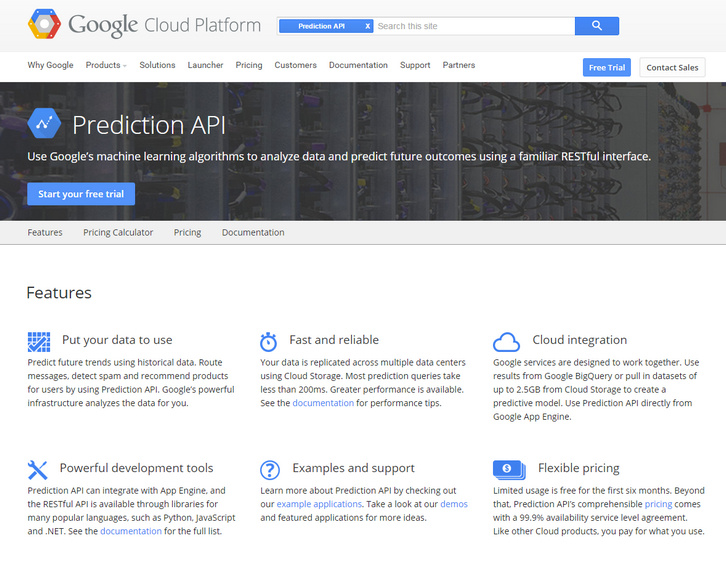Open the Solutions menu item

(157, 65)
